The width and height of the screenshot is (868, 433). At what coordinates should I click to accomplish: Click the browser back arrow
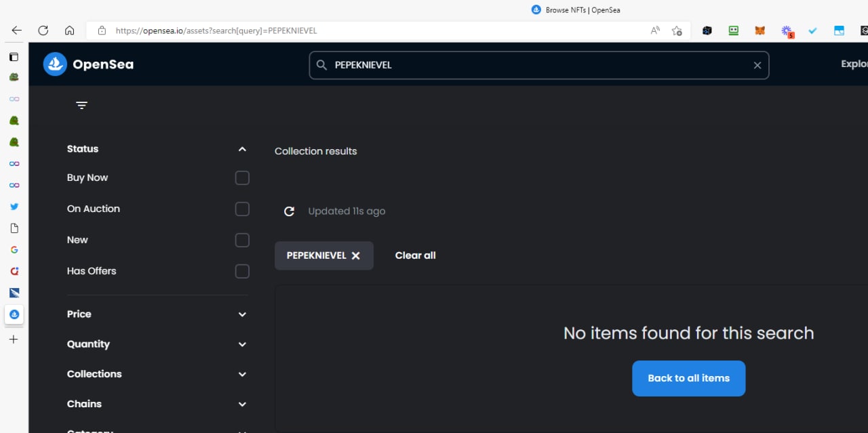click(16, 30)
